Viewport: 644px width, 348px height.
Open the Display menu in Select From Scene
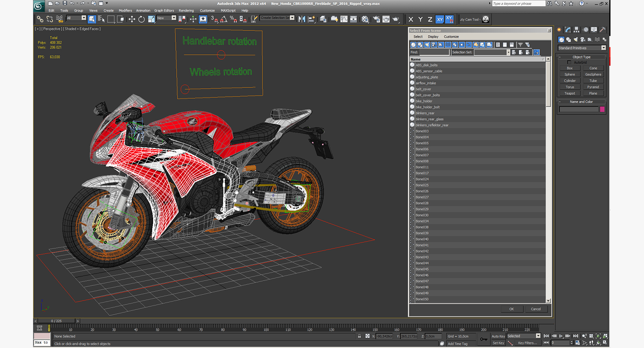[433, 37]
